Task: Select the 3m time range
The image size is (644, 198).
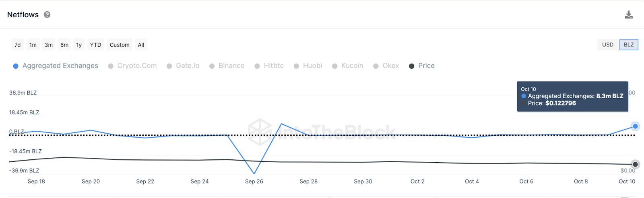Action: click(49, 45)
